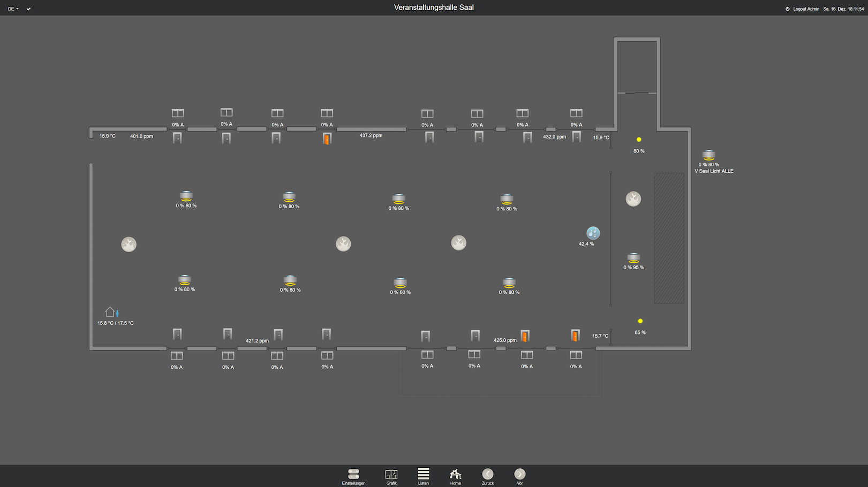Switch to the Listen view
The width and height of the screenshot is (868, 487).
coord(423,473)
